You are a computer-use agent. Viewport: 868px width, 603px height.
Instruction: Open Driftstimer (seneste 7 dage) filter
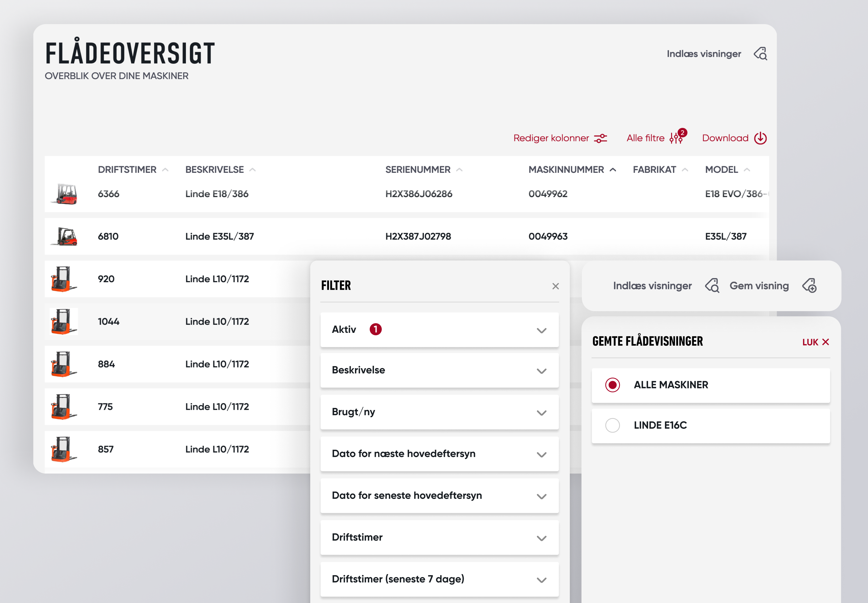[x=541, y=580]
